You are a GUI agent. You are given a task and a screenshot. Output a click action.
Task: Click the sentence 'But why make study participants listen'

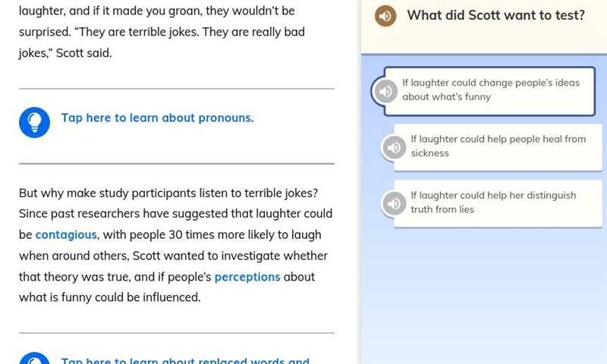coord(168,193)
